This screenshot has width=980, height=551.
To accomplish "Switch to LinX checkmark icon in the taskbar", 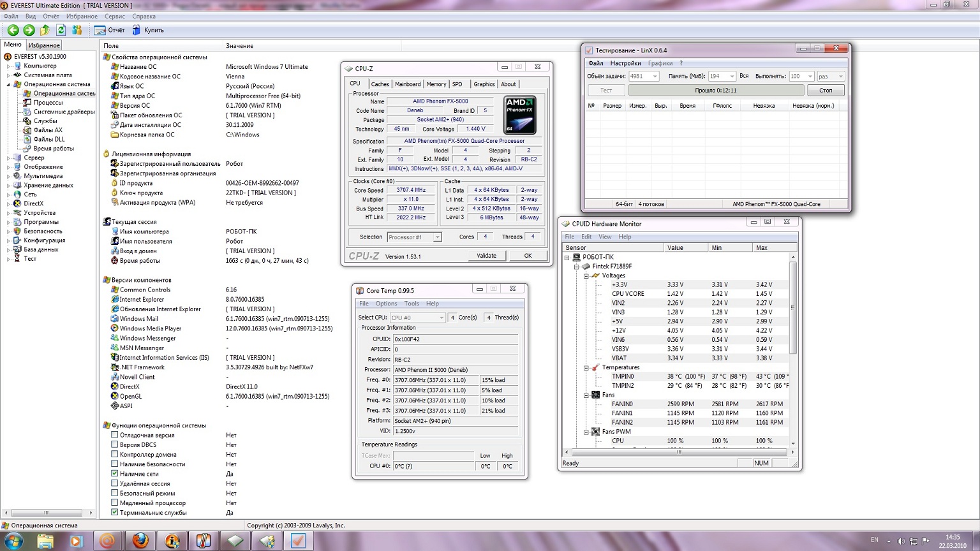I will pyautogui.click(x=298, y=541).
